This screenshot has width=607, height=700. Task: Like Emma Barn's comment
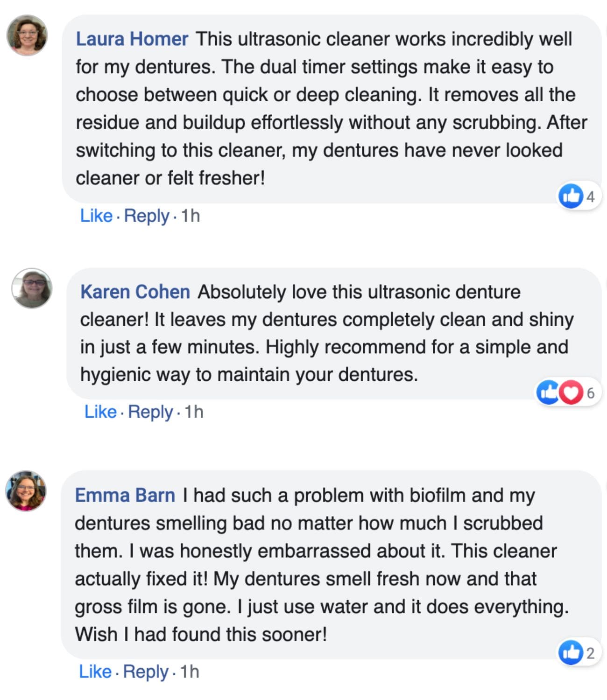point(95,672)
